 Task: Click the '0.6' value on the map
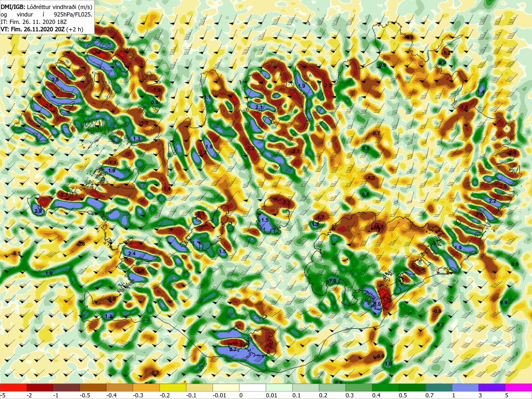pyautogui.click(x=514, y=264)
